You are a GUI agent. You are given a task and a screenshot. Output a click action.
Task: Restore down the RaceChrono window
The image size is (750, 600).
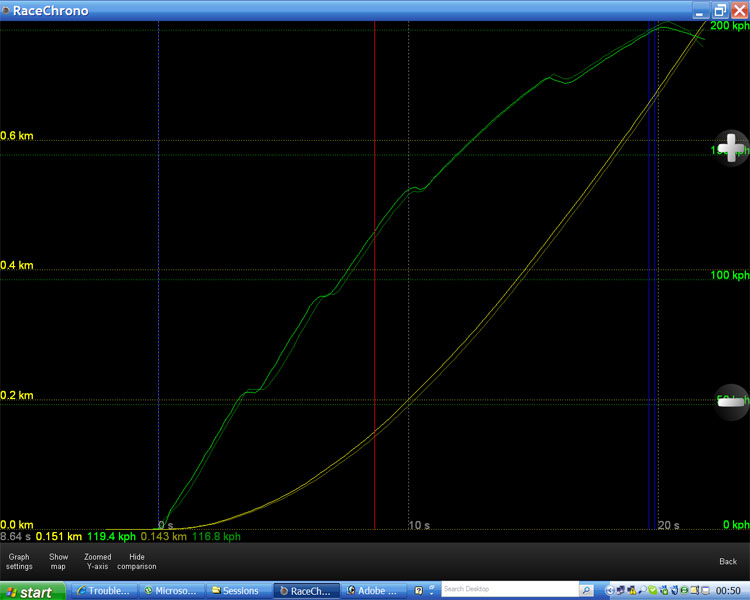pyautogui.click(x=719, y=10)
